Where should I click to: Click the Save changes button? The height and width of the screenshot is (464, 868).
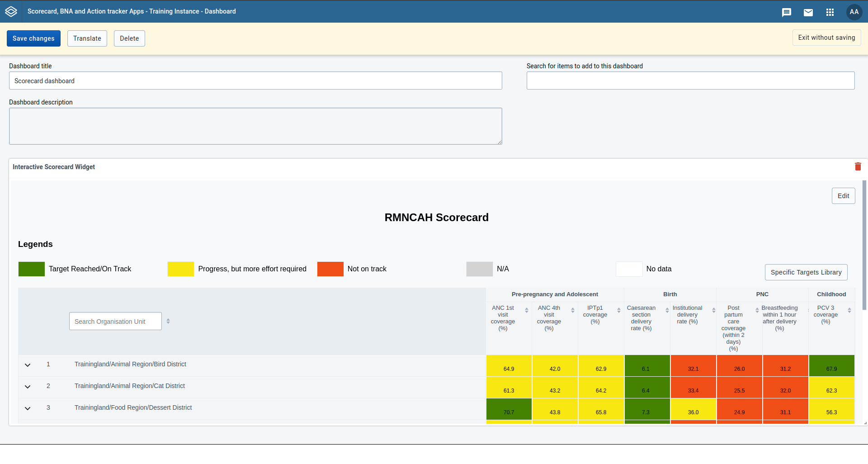click(33, 38)
